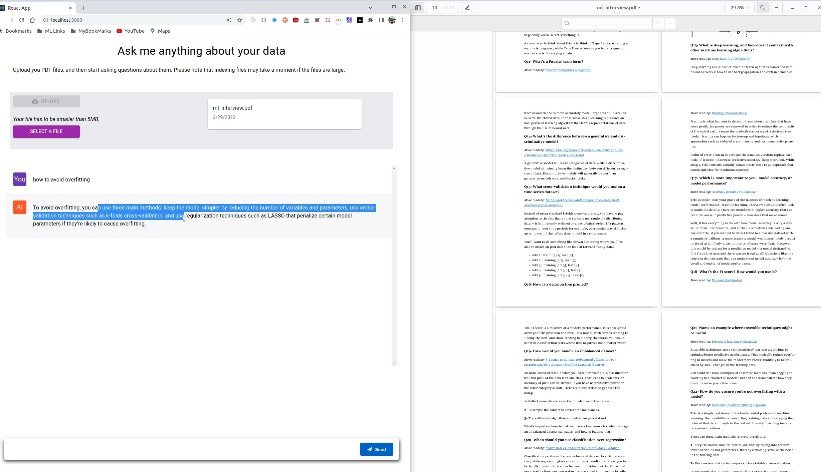
Task: Open the zoom level dropdown in PDF viewer
Action: click(740, 8)
